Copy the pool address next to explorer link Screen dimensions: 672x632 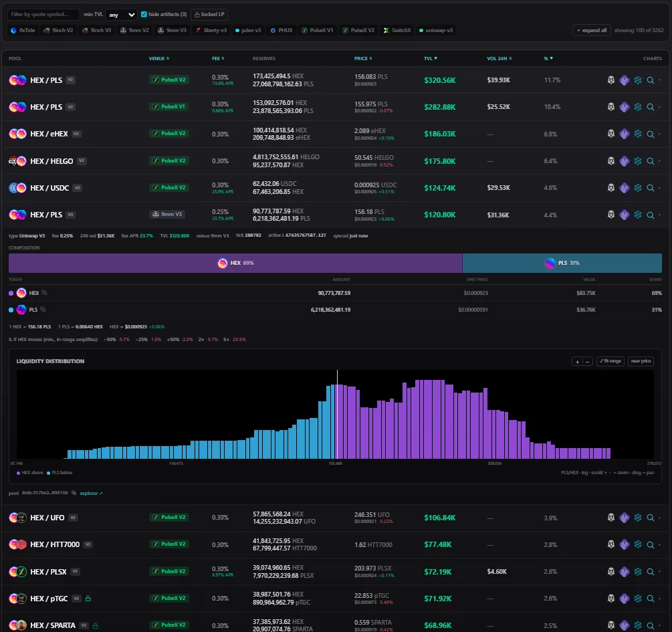[x=74, y=493]
